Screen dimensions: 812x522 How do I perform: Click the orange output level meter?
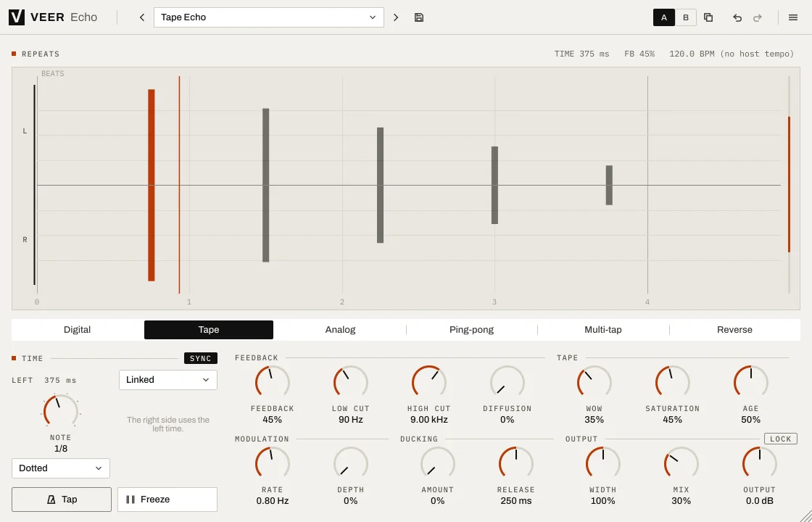click(790, 184)
